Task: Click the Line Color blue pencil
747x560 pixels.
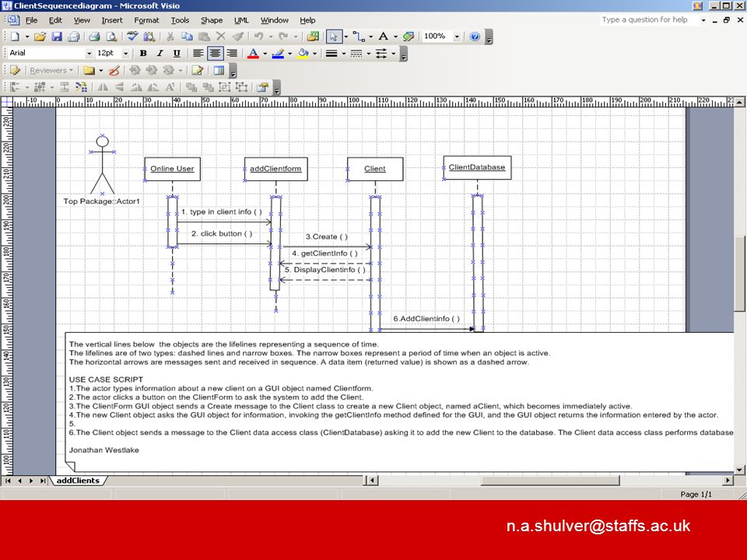Action: [278, 54]
